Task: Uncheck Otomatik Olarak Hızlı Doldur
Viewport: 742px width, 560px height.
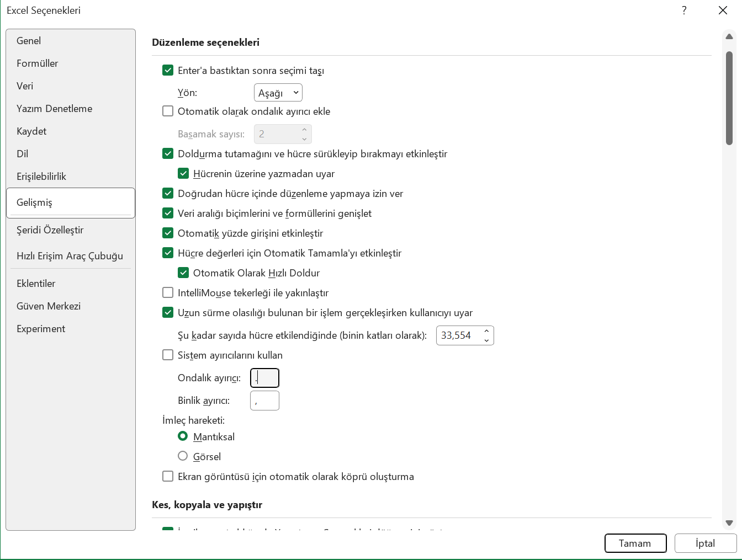Action: (x=183, y=273)
